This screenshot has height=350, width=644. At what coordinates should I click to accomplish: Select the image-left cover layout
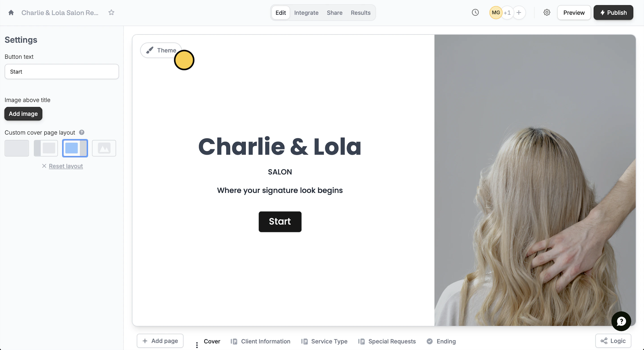[46, 148]
